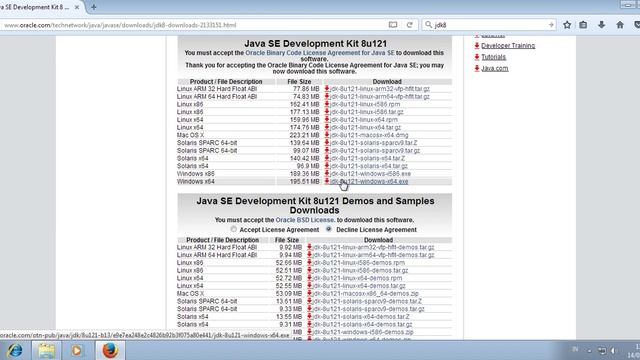
Task: Submit search with arrow in search box
Action: (x=551, y=25)
